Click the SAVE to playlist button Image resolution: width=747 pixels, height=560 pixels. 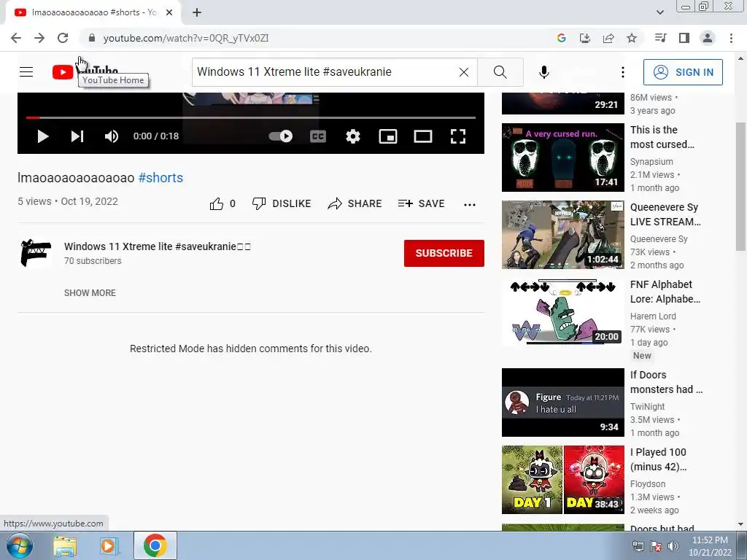pyautogui.click(x=421, y=204)
